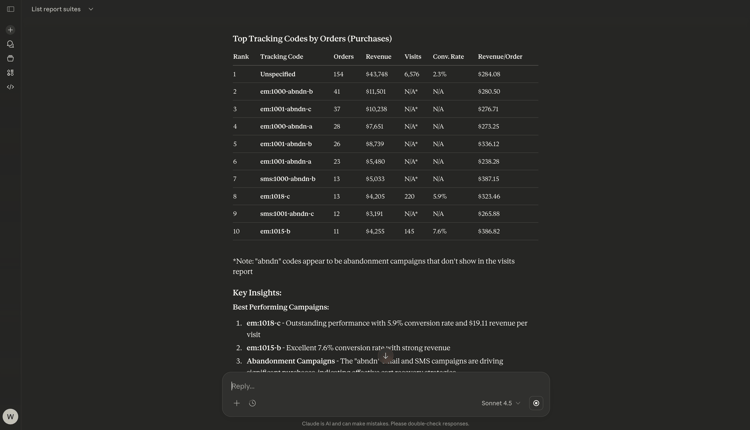The image size is (750, 430).
Task: Click the scroll-to-bottom arrow button
Action: [386, 356]
